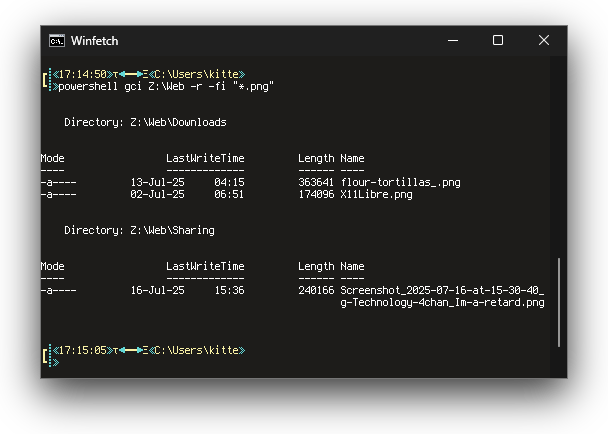The width and height of the screenshot is (608, 434).
Task: Click the length value 363641
Action: (316, 182)
